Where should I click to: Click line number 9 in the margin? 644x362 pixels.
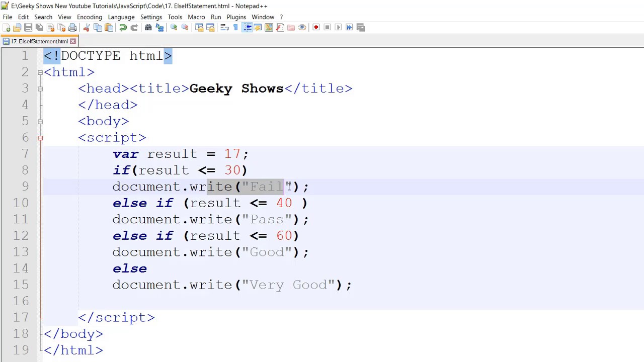(x=25, y=187)
